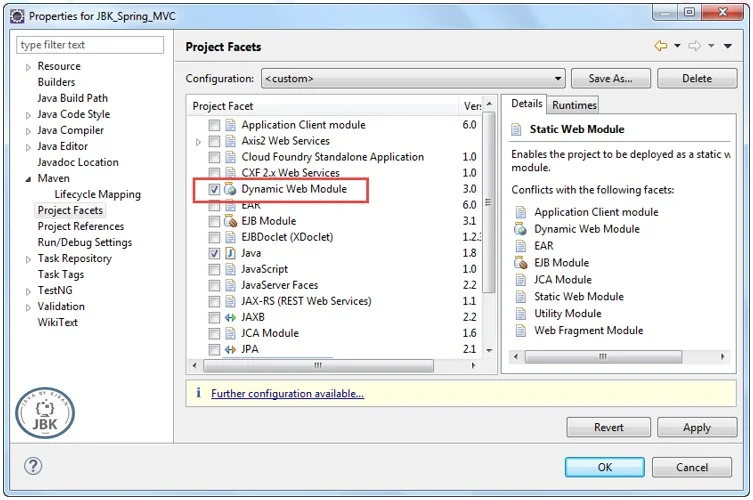Screen dimensions: 753x500
Task: Click the EJB Module facet icon in list
Action: tap(231, 221)
